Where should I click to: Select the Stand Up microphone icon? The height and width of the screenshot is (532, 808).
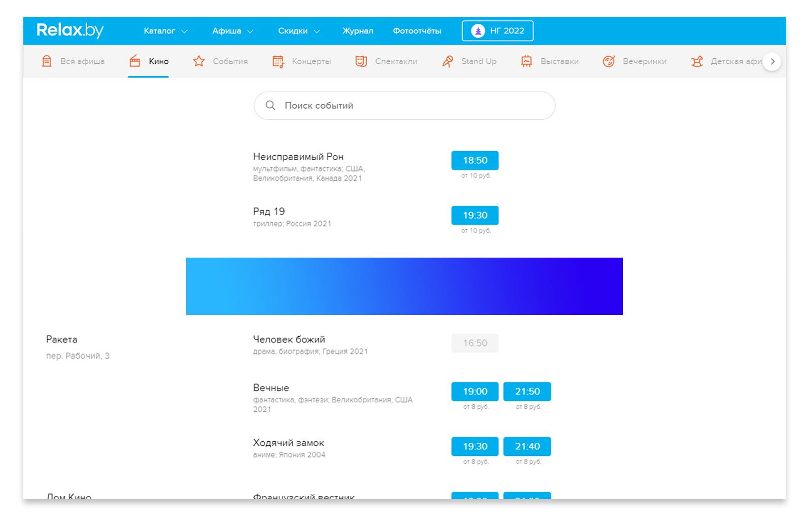447,61
